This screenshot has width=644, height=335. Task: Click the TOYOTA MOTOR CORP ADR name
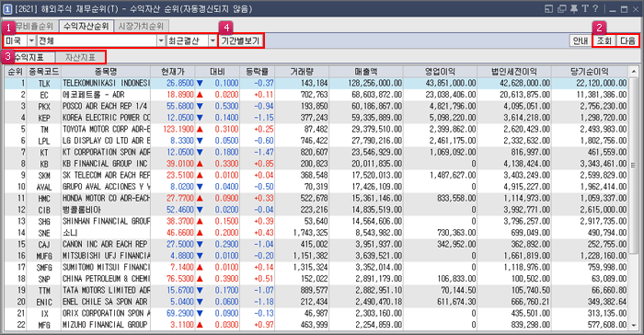point(106,129)
